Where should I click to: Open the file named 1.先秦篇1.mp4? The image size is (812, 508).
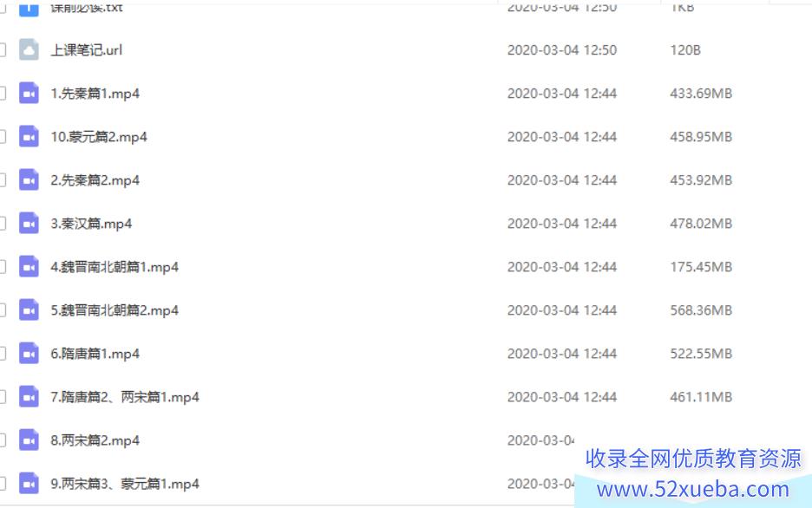point(95,94)
